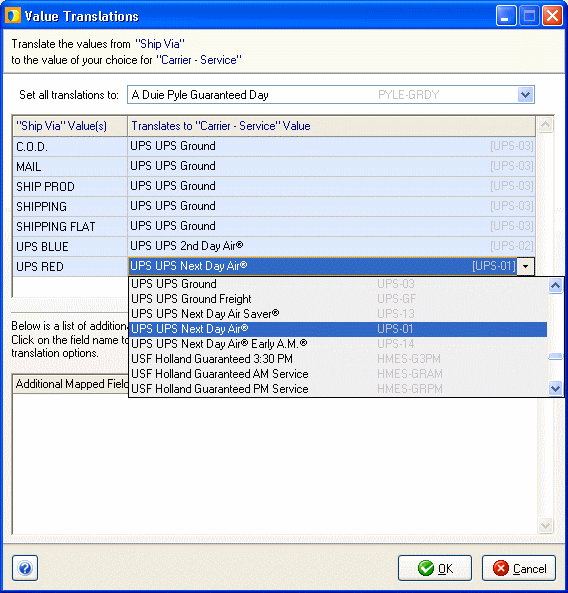Click UPS Ground translation for SHIP PROD row
568x593 pixels.
click(331, 186)
